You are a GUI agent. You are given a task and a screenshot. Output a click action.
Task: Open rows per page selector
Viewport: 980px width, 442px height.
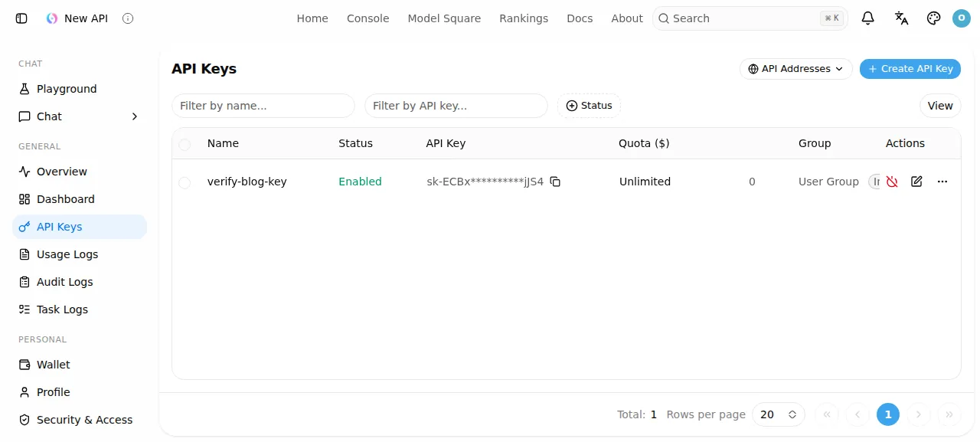coord(779,414)
